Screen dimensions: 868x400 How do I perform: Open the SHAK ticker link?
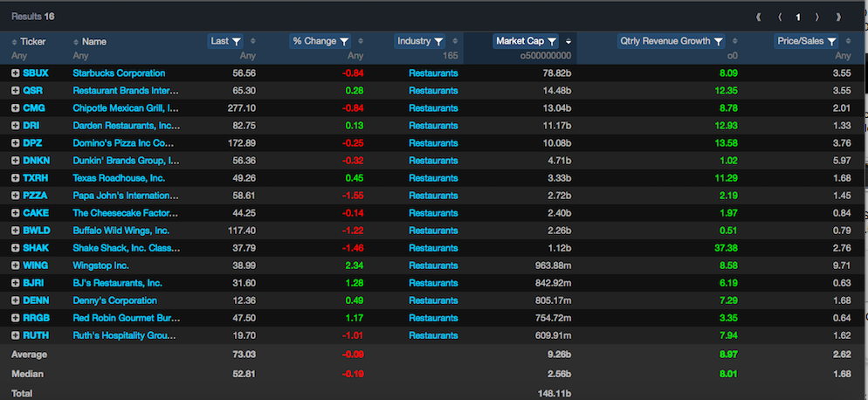point(36,248)
